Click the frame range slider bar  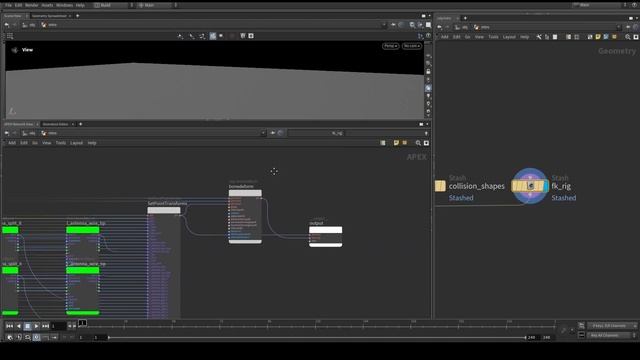[317, 338]
